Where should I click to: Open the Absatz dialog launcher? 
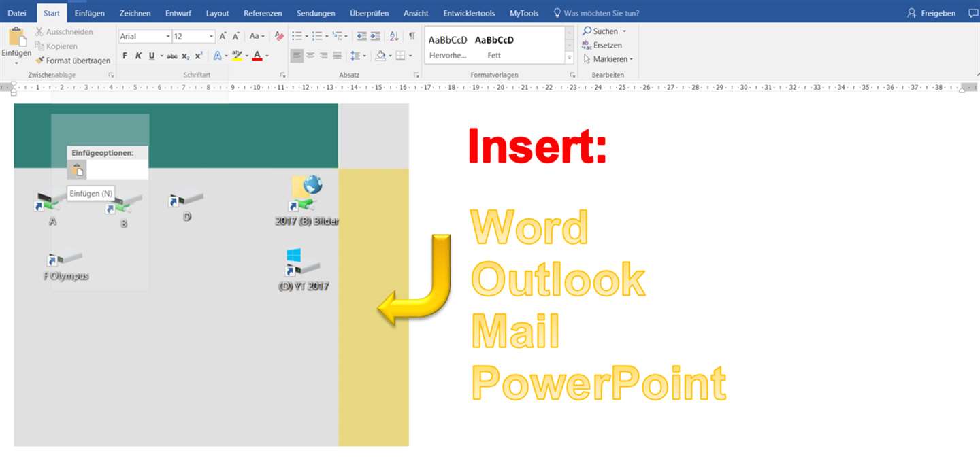click(x=416, y=75)
